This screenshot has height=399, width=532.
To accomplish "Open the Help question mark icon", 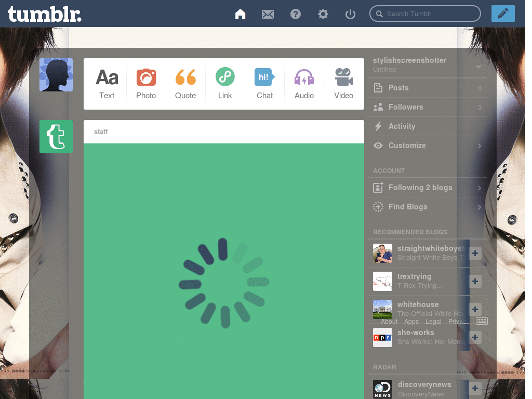I will point(296,14).
